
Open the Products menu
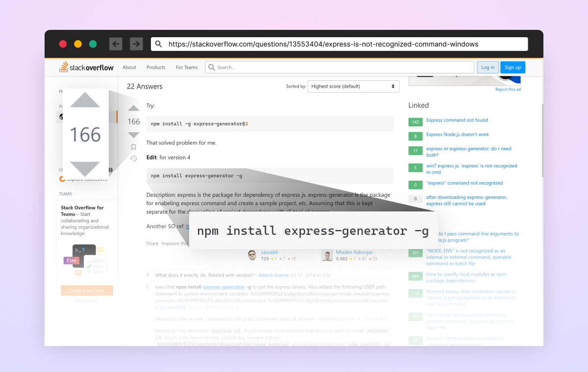pos(156,67)
